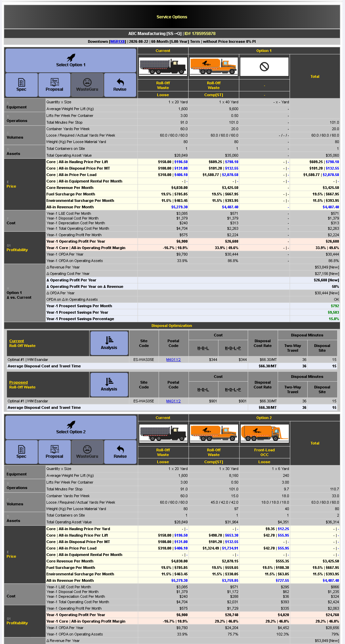The image size is (345, 644).
Task: Click Revise for Option 1
Action: [120, 85]
